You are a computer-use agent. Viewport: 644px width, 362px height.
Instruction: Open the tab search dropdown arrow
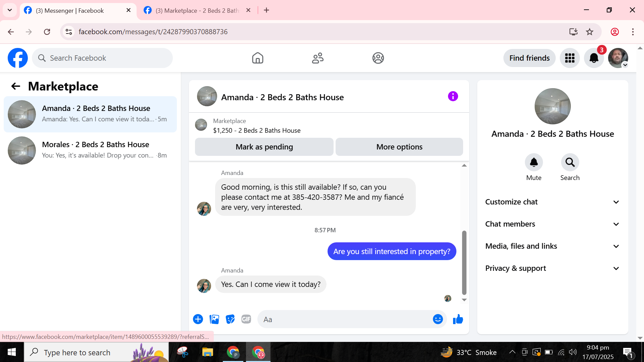[10, 10]
